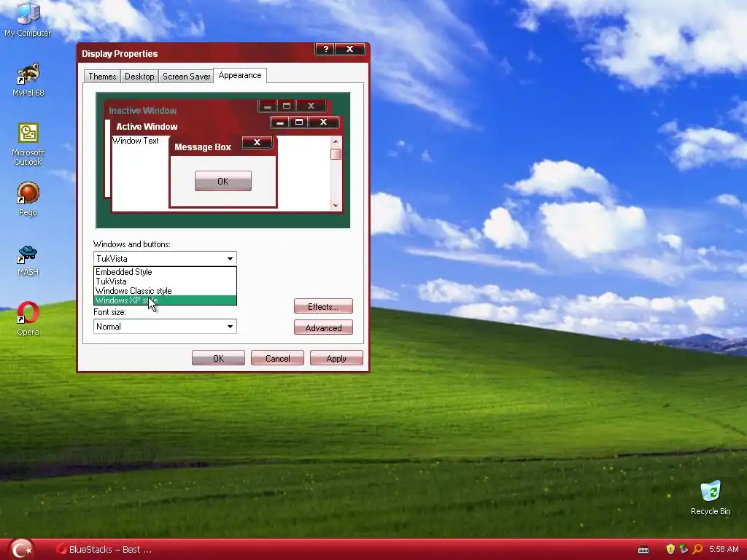This screenshot has width=747, height=560.
Task: Open the orange magnifier tray icon
Action: pyautogui.click(x=697, y=549)
